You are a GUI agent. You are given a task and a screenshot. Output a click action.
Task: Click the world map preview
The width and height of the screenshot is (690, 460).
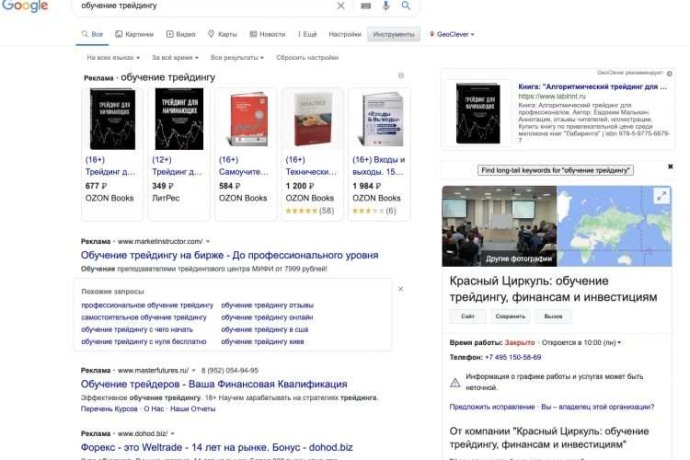click(614, 226)
